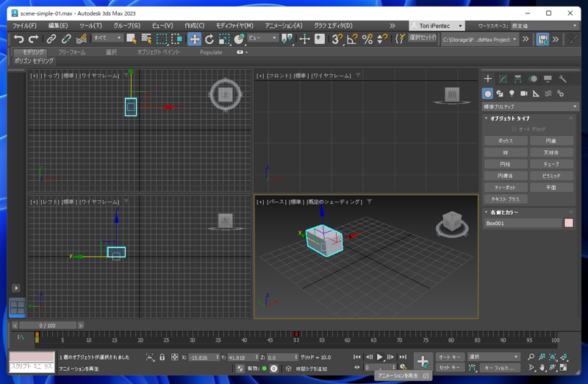The height and width of the screenshot is (384, 588).
Task: Toggle the オート キー auto key mode
Action: [x=450, y=357]
